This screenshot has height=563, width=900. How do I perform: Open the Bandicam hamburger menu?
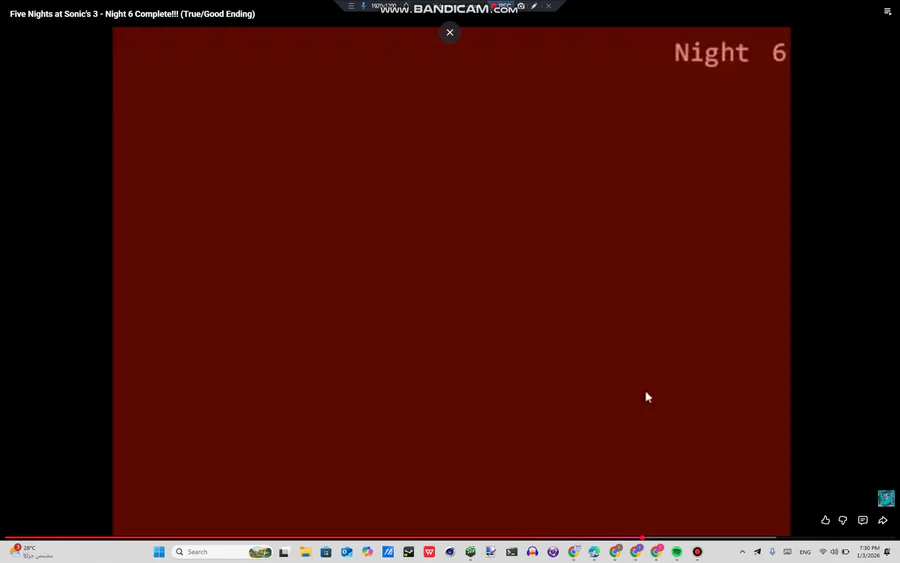(351, 6)
